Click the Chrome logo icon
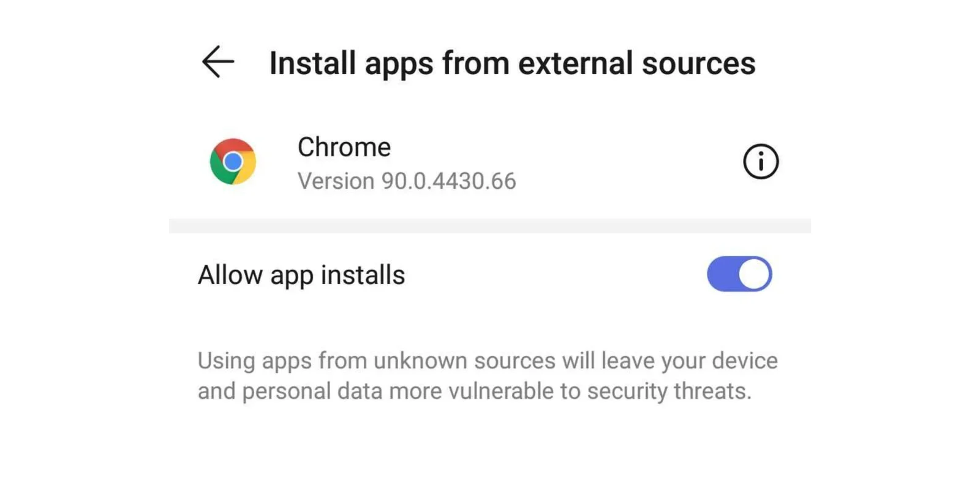The width and height of the screenshot is (980, 498). click(x=233, y=162)
